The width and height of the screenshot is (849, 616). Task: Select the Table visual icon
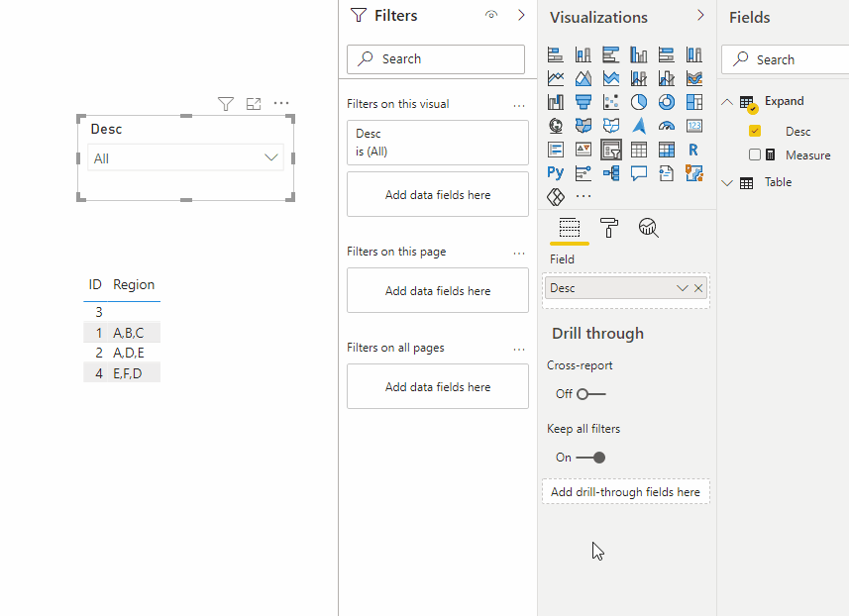tap(639, 150)
